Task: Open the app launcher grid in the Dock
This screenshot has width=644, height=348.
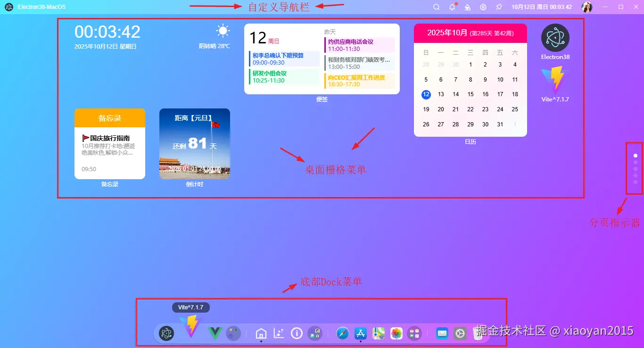Action: click(414, 333)
